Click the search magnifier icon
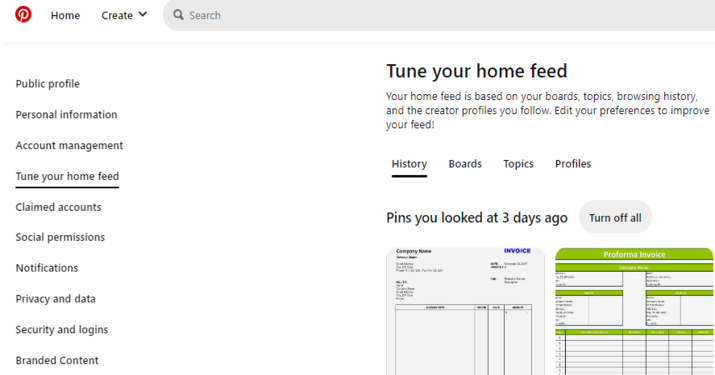 (x=178, y=15)
